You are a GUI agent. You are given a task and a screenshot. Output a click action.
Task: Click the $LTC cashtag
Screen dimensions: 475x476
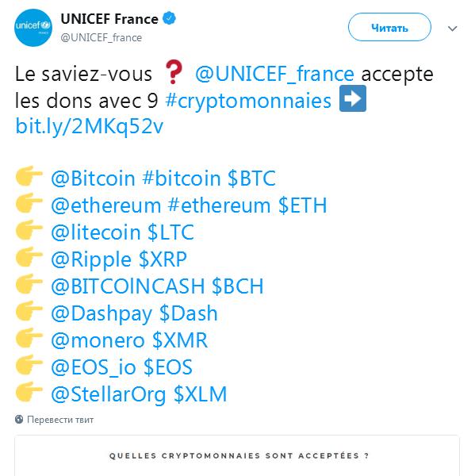point(170,232)
